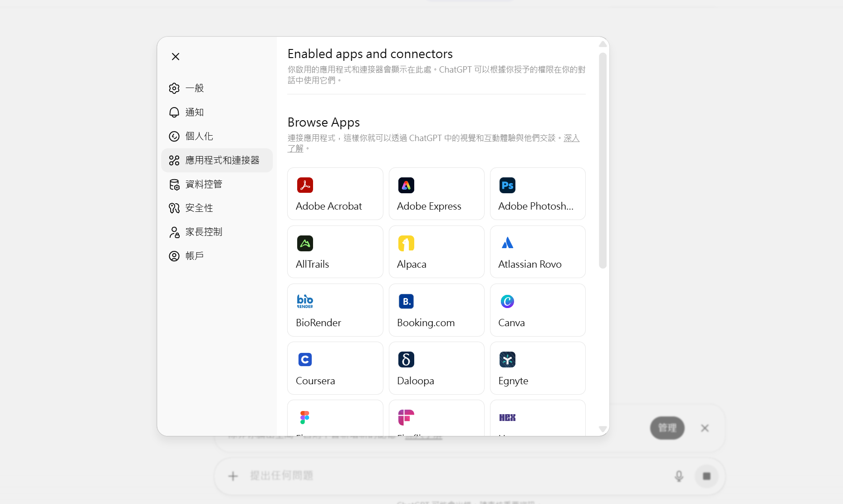843x504 pixels.
Task: Choose the Alpaca app icon
Action: (x=406, y=243)
